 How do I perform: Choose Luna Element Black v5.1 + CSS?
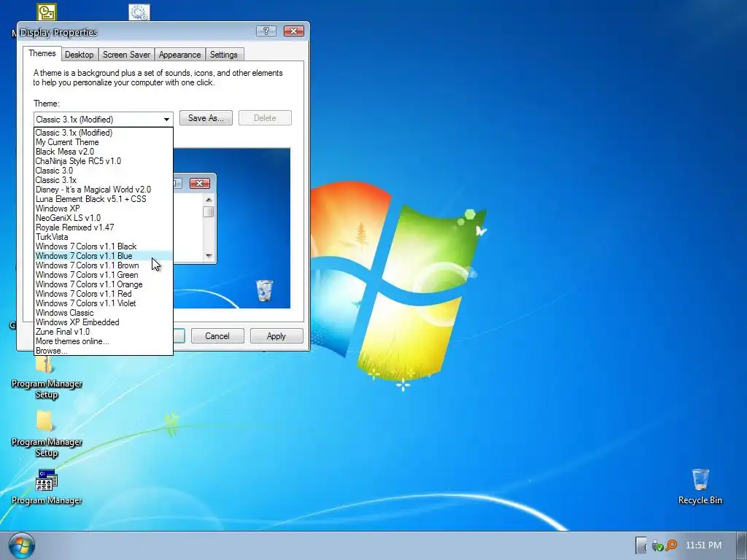104,199
